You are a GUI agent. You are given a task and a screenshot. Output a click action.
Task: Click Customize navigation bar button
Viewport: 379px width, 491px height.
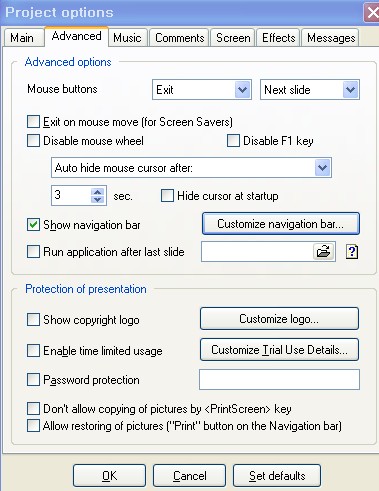point(281,224)
